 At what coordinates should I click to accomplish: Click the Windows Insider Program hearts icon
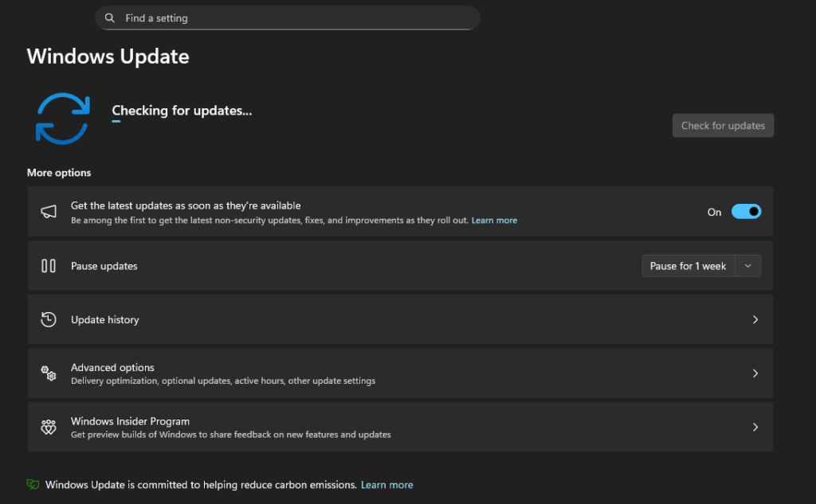49,428
